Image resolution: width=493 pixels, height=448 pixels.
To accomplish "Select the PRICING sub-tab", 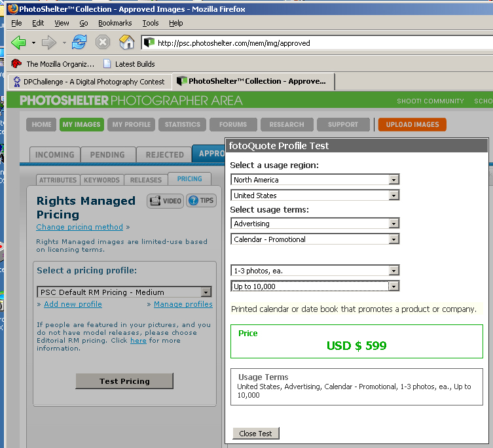I will (x=190, y=179).
